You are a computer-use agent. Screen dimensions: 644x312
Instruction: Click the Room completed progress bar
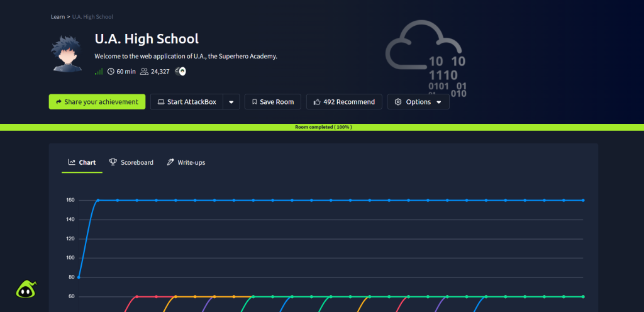[322, 127]
